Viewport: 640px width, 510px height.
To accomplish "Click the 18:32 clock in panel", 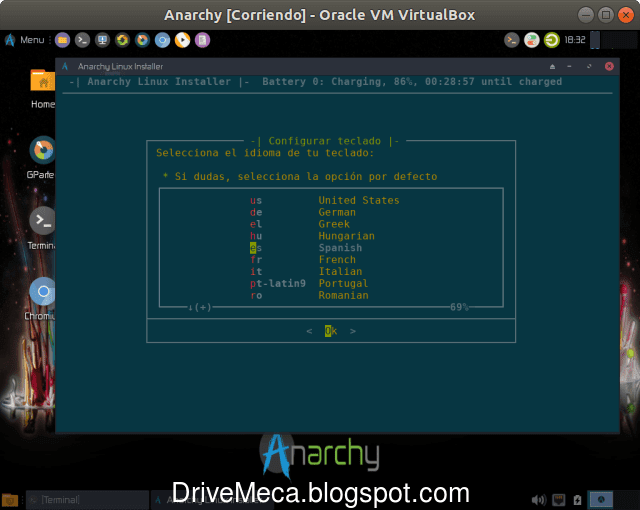I will coord(575,40).
